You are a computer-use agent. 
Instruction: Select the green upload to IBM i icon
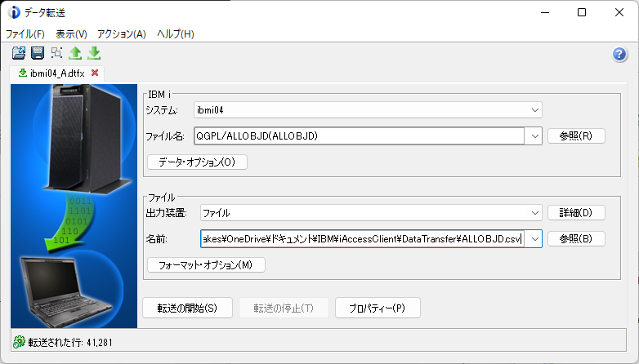pos(75,53)
